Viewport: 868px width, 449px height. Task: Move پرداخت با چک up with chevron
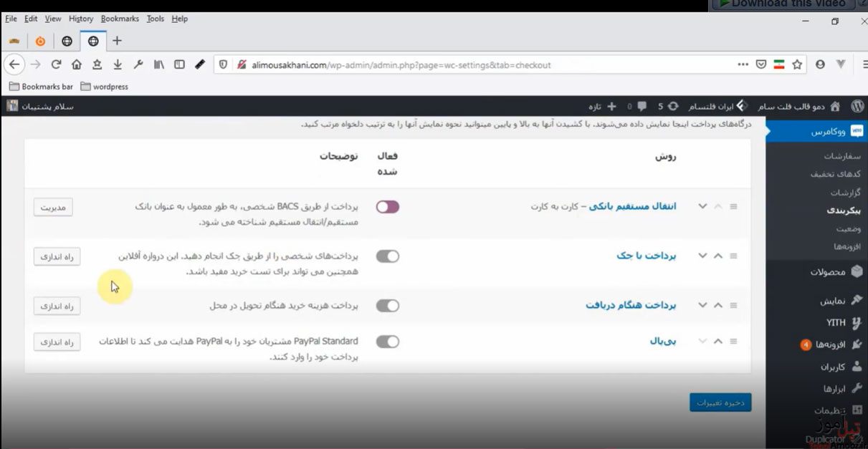coord(717,256)
